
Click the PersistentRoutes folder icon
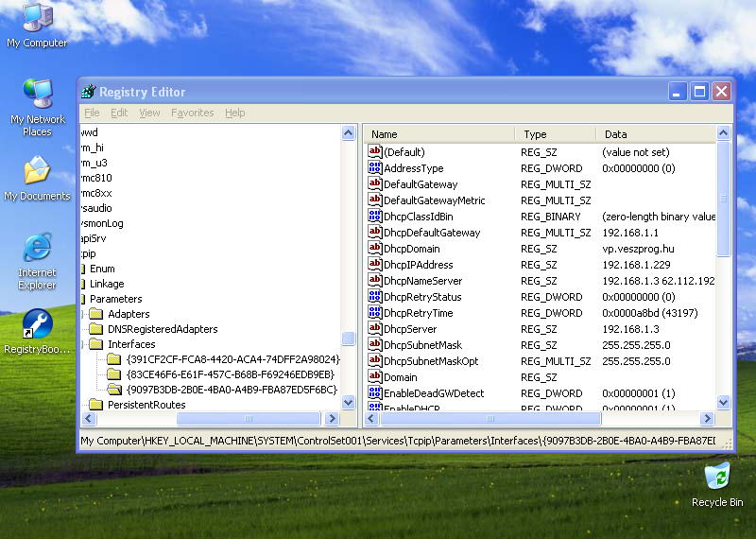tap(96, 405)
